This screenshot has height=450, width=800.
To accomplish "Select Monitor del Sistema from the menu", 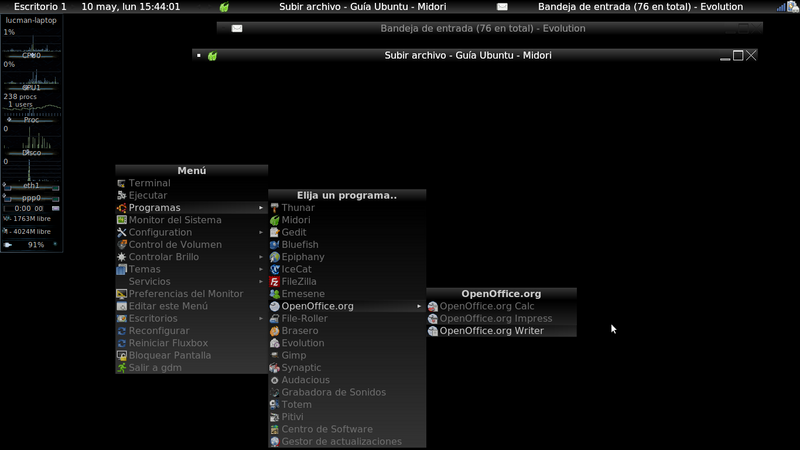I will [175, 220].
